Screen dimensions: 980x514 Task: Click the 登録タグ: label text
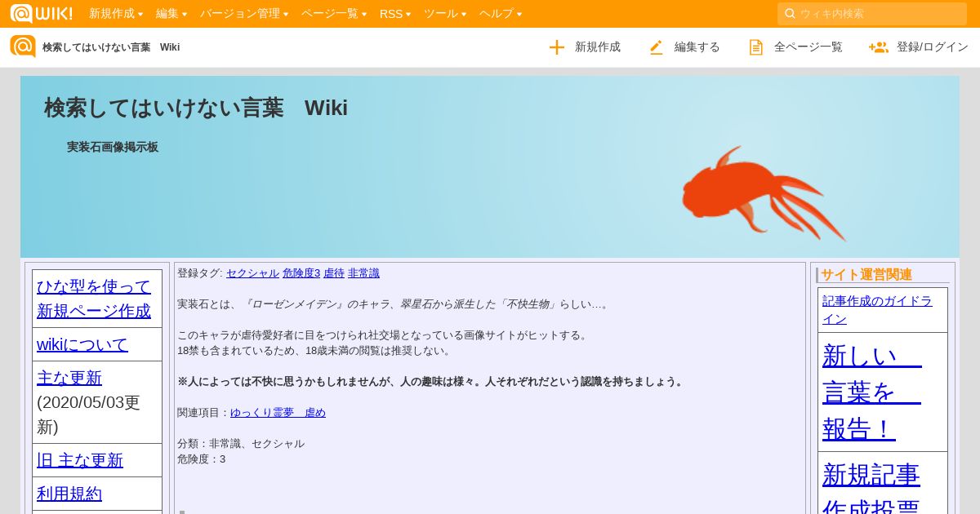[200, 273]
